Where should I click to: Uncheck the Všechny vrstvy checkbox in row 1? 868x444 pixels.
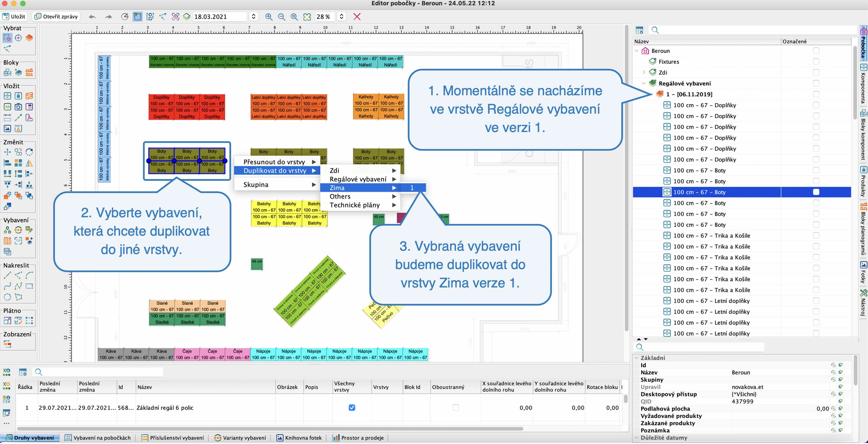pyautogui.click(x=352, y=408)
